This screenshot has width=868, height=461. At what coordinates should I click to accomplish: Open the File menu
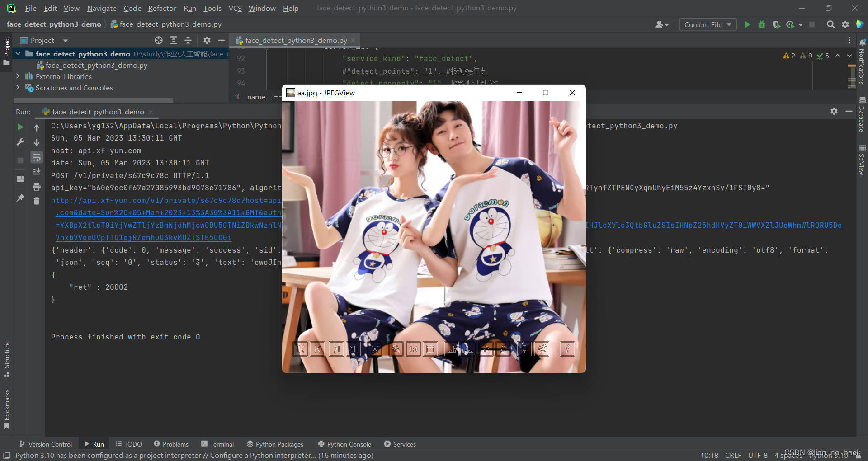pos(31,8)
